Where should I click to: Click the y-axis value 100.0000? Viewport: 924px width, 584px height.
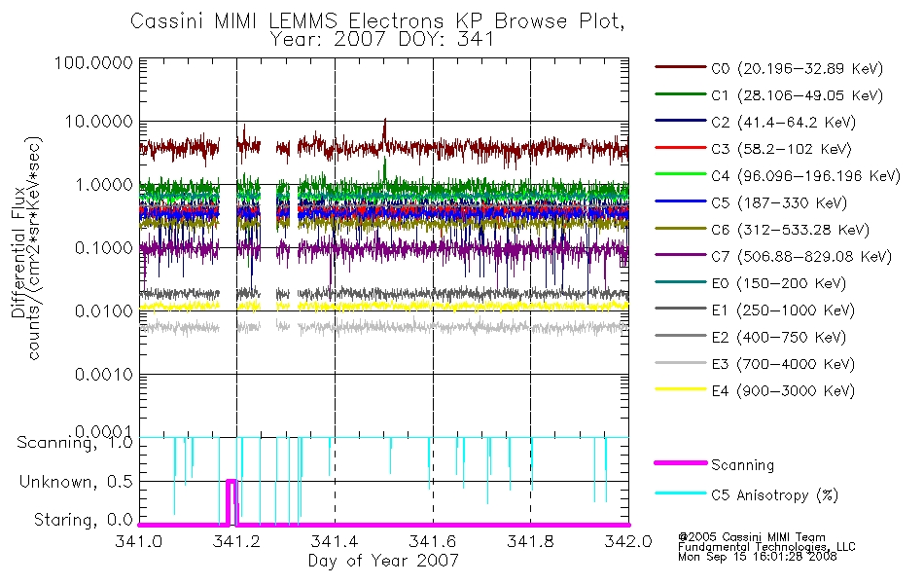click(93, 62)
